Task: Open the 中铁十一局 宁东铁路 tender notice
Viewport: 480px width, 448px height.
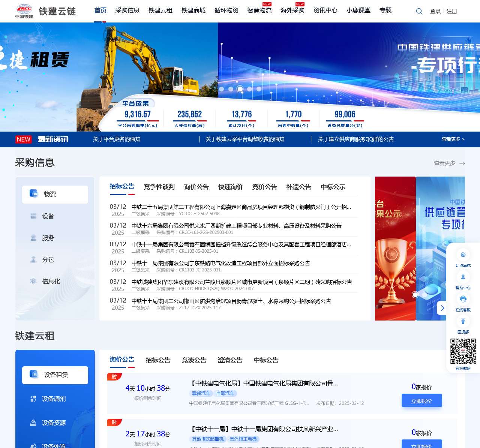Action: point(221,263)
